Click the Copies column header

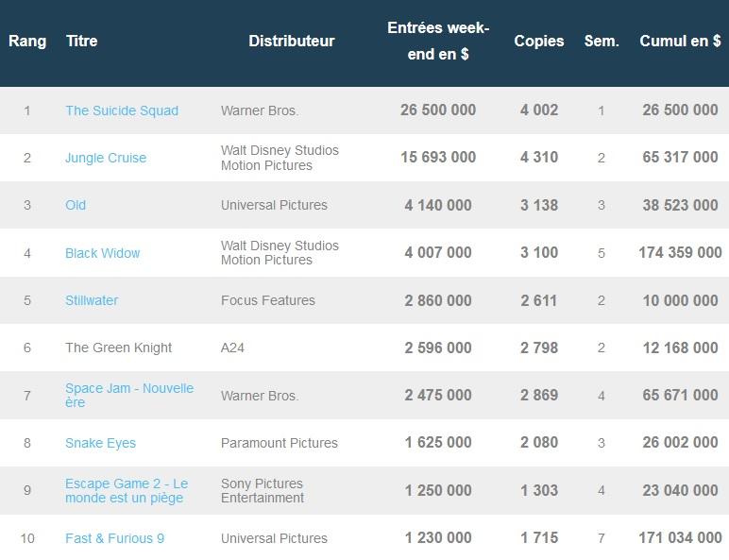[x=539, y=41]
